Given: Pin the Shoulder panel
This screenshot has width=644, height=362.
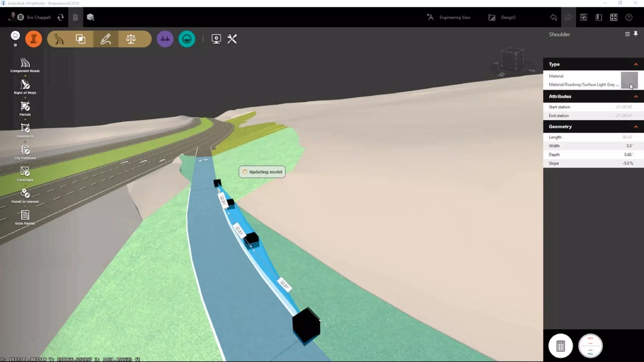Looking at the screenshot, I should pos(636,34).
